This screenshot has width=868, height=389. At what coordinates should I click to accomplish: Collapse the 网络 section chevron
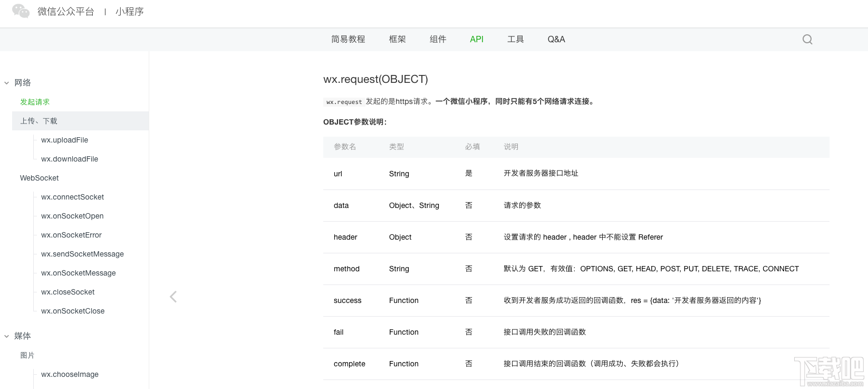click(7, 83)
